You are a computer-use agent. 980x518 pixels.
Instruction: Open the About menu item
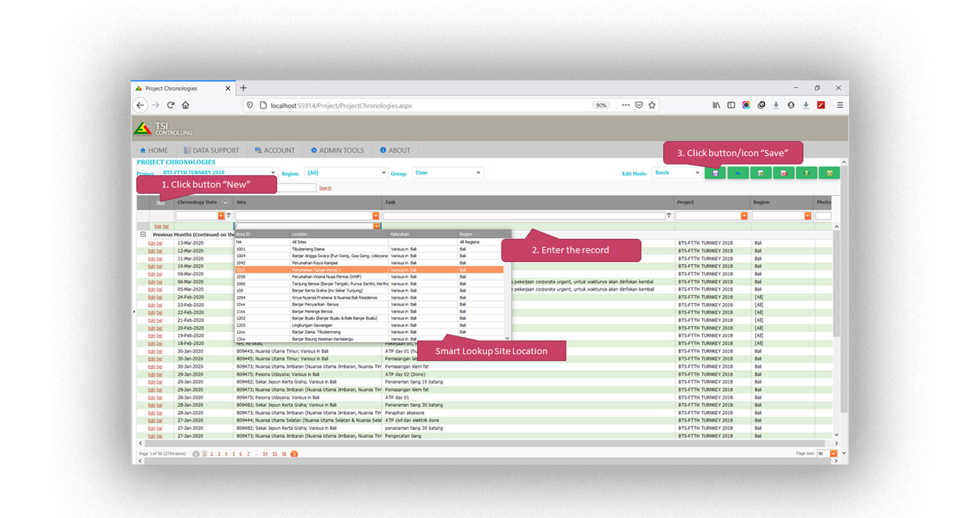tap(396, 150)
